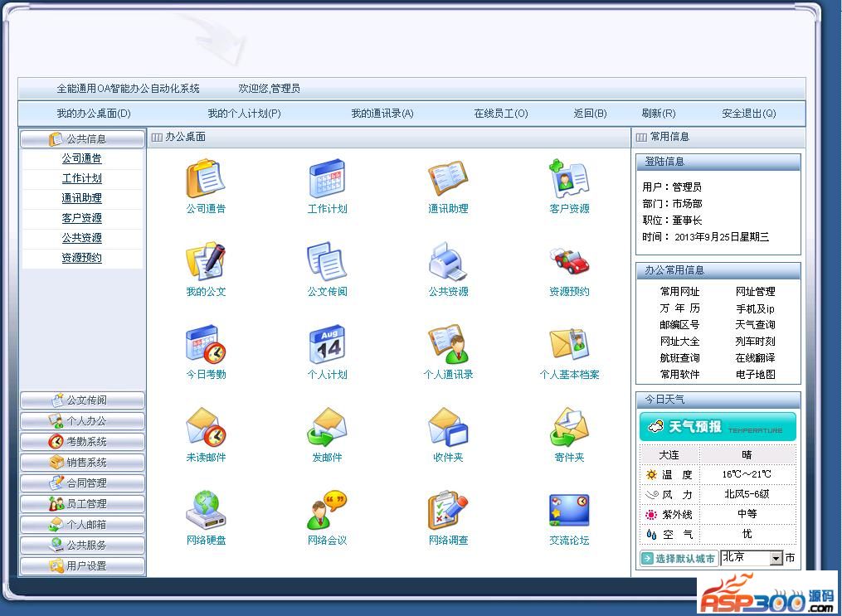Image resolution: width=842 pixels, height=616 pixels.
Task: Click the 选择默认城市 button
Action: 679,558
